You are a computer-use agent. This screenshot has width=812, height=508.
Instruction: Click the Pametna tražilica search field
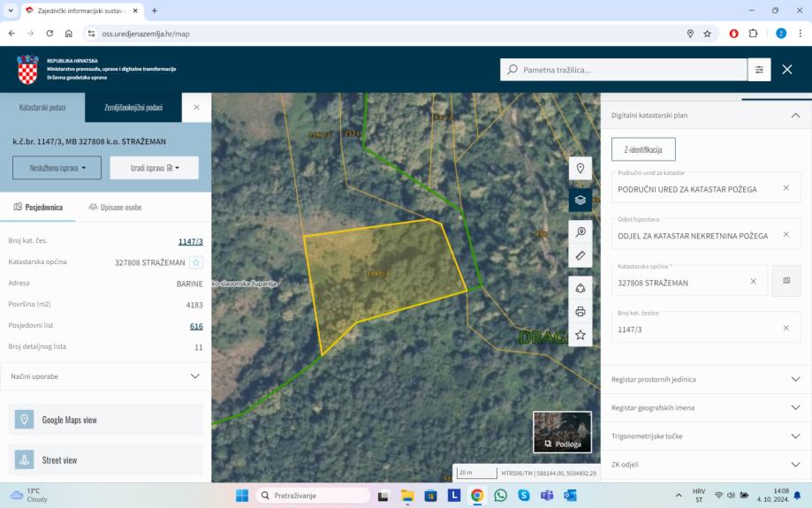coord(624,70)
